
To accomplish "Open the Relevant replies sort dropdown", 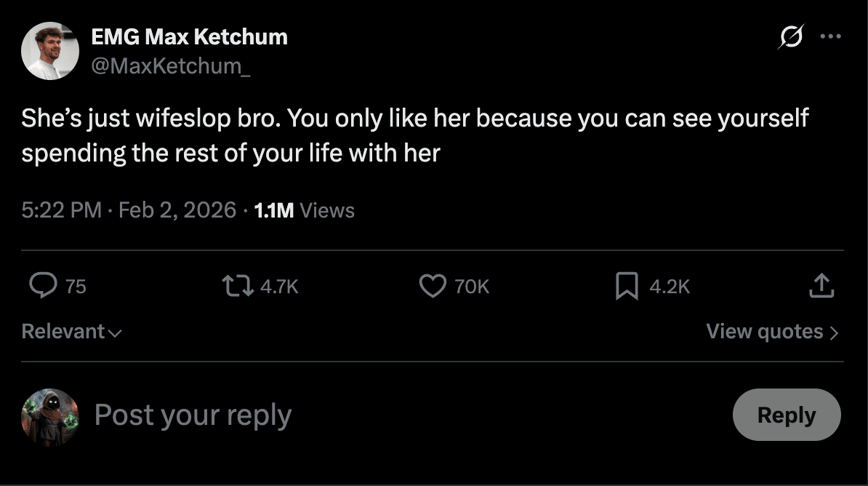I will (71, 332).
